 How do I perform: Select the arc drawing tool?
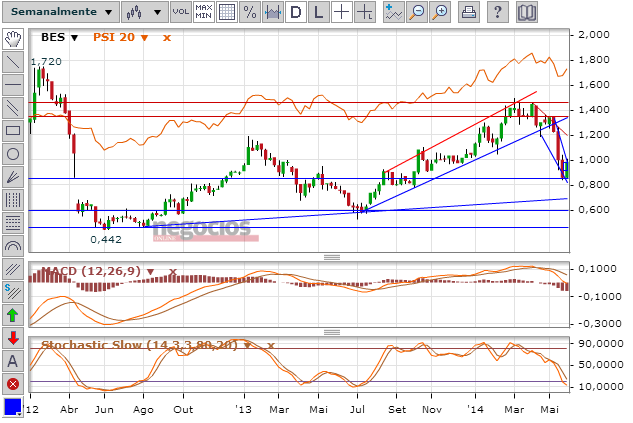tap(13, 246)
